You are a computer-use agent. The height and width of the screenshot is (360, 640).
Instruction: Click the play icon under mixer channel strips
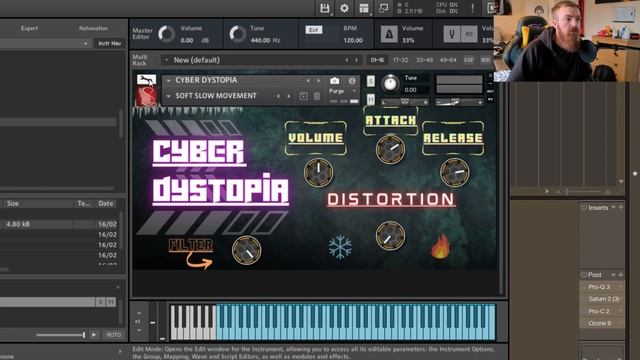click(x=547, y=191)
